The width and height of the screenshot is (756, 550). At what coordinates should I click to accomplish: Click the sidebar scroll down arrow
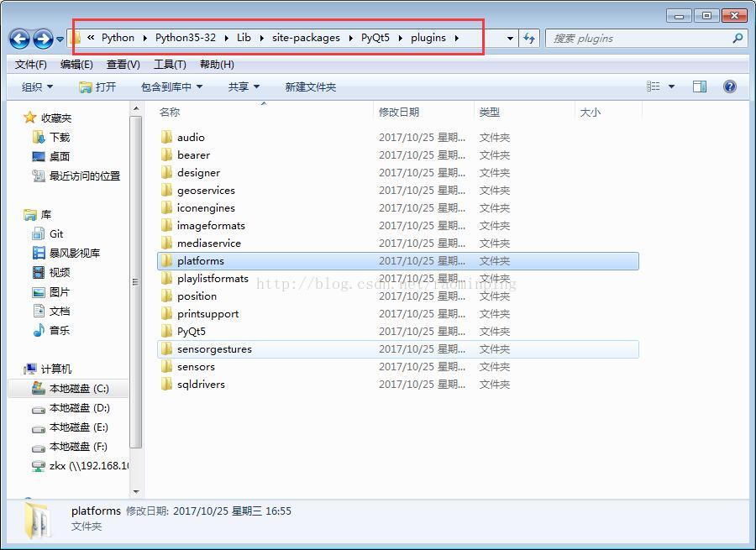[x=136, y=492]
